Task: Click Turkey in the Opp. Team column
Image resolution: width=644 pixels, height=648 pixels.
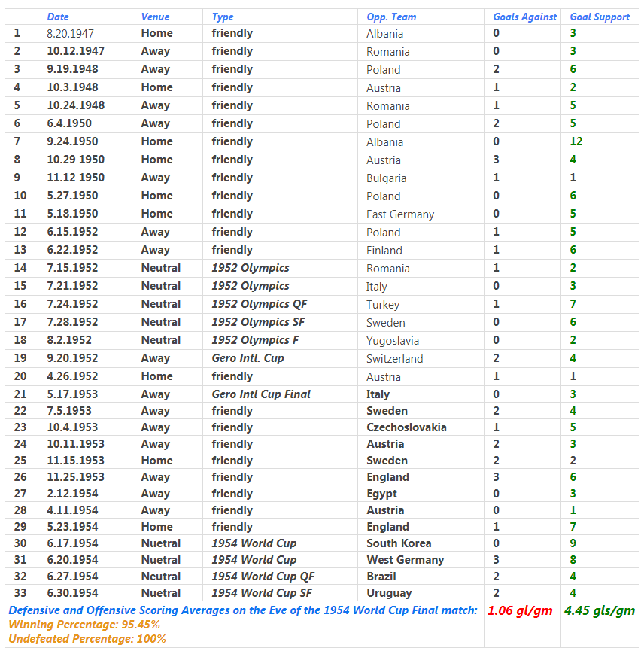Action: (x=383, y=305)
